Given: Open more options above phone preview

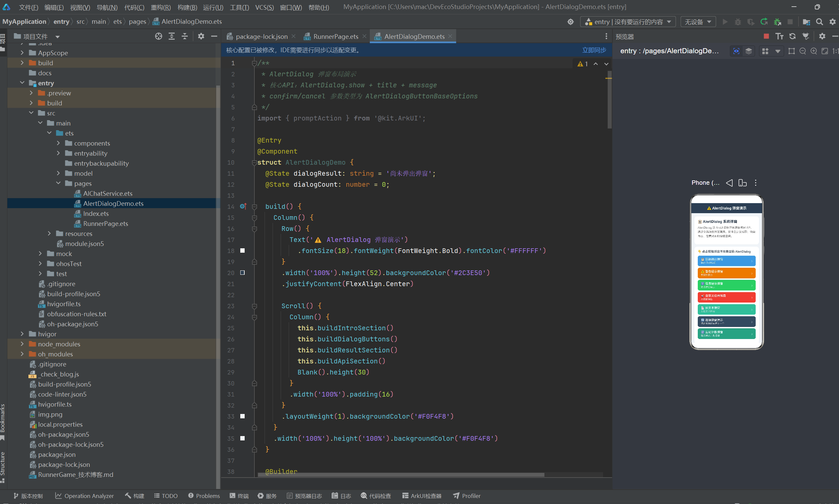Looking at the screenshot, I should point(755,183).
